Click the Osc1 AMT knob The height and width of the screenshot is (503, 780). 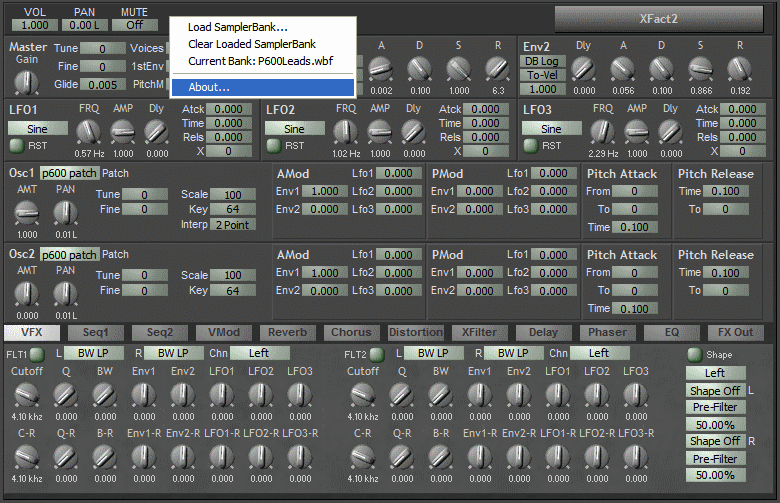(x=27, y=213)
